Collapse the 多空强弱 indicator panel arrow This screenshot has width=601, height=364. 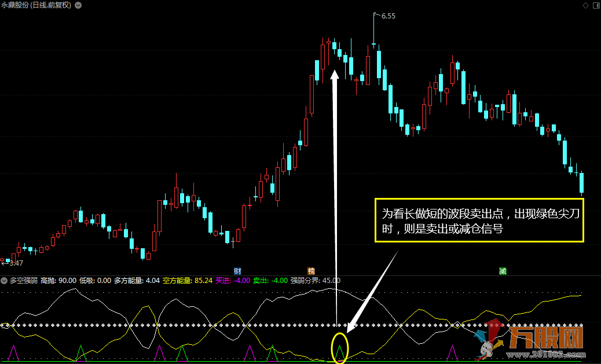(4, 281)
